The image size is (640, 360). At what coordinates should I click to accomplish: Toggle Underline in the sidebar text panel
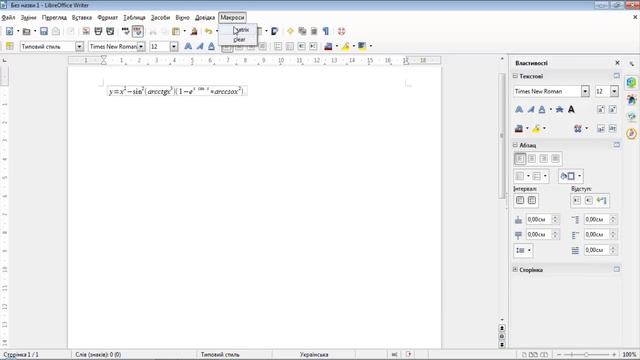click(x=542, y=109)
